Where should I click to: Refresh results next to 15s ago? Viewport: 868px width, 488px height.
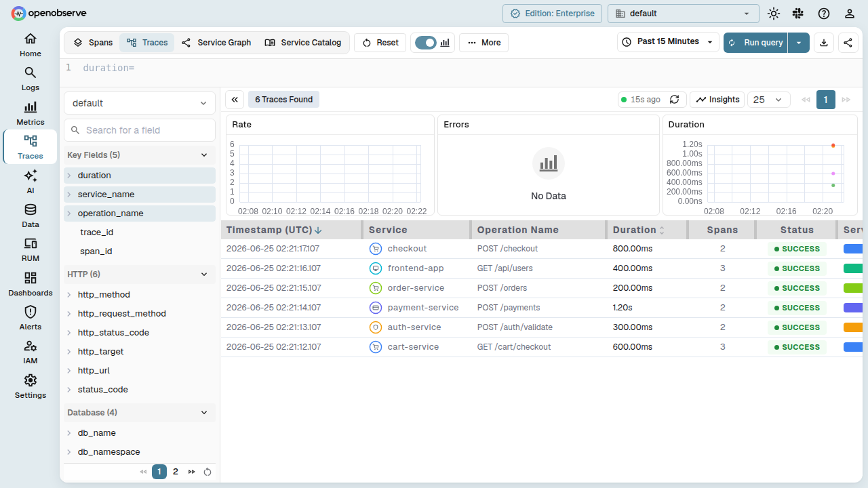pyautogui.click(x=674, y=100)
